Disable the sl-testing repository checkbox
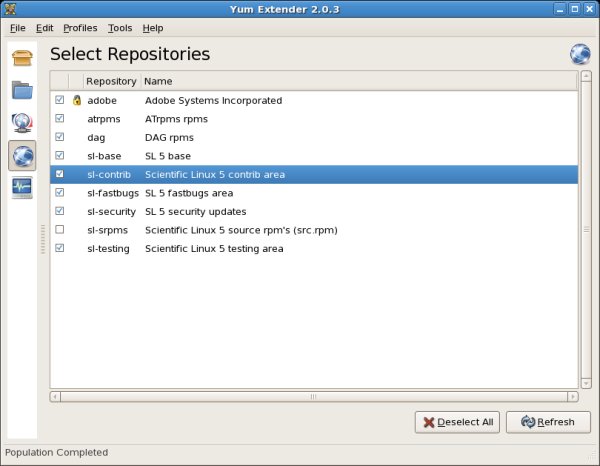Image resolution: width=600 pixels, height=466 pixels. (60, 248)
